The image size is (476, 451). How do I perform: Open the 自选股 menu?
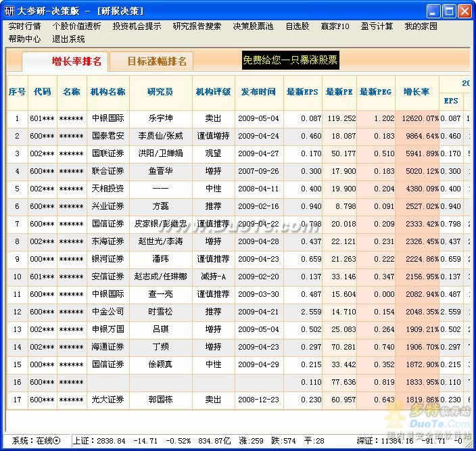point(297,26)
